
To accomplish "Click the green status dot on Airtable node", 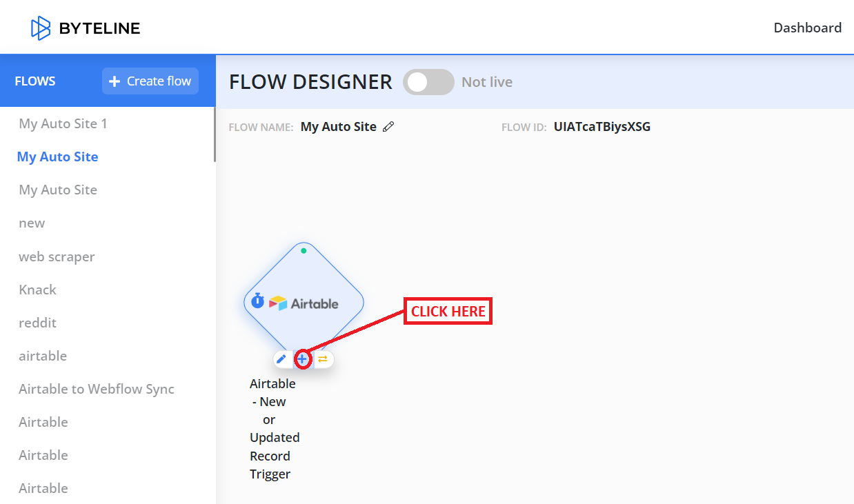I will (304, 251).
